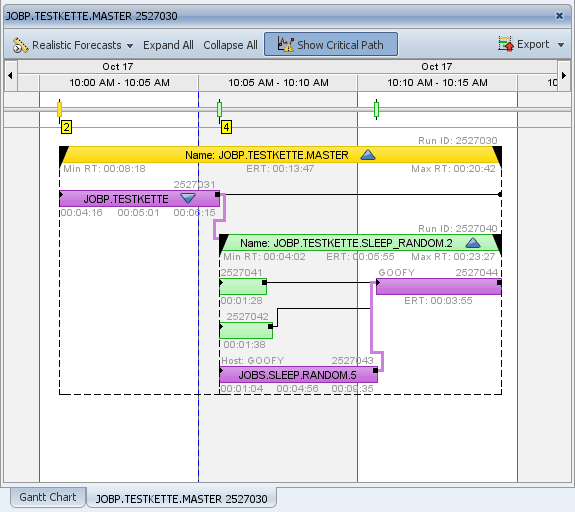Select the JOBS.SLEEP.RANDOM.5 task bar
575x512 pixels.
[298, 374]
